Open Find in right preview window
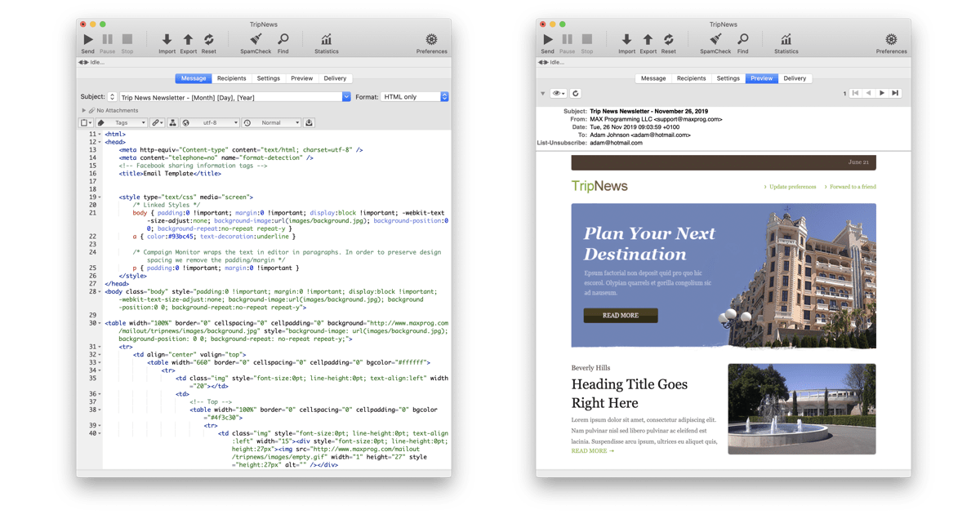 (742, 39)
